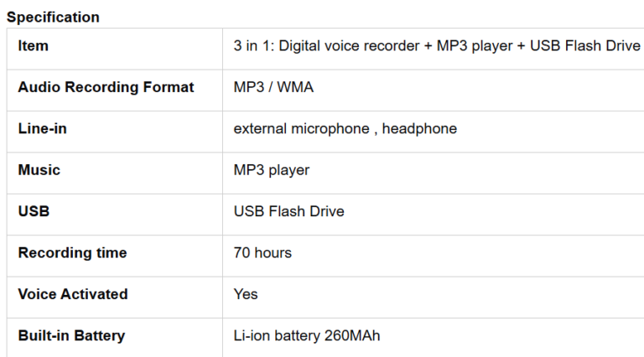Viewport: 644px width, 357px height.
Task: Select the Recording time label
Action: click(x=72, y=253)
